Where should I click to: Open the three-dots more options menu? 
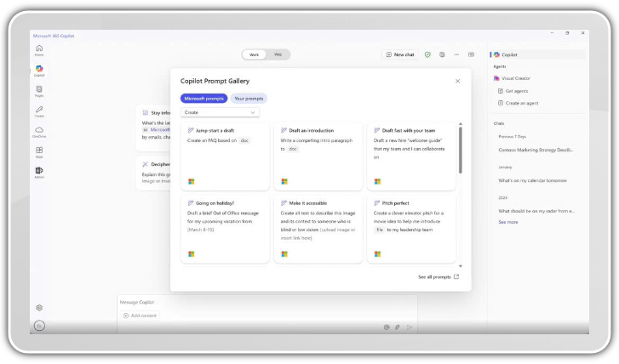pos(456,54)
